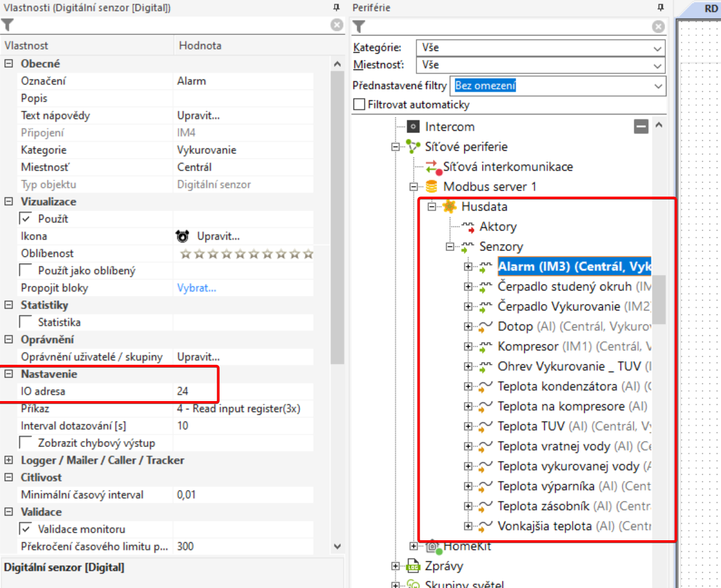Click the Teplota TUV analog sensor icon
The image size is (721, 588).
(x=486, y=426)
